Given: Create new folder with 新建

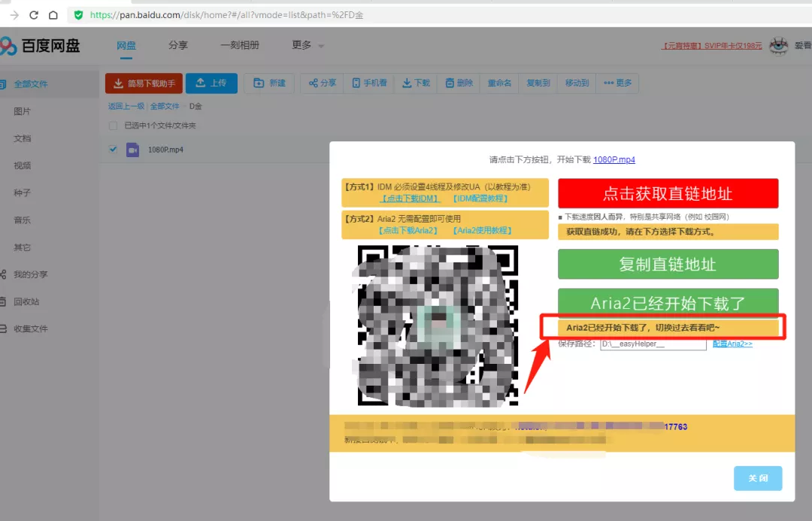Looking at the screenshot, I should coord(269,83).
